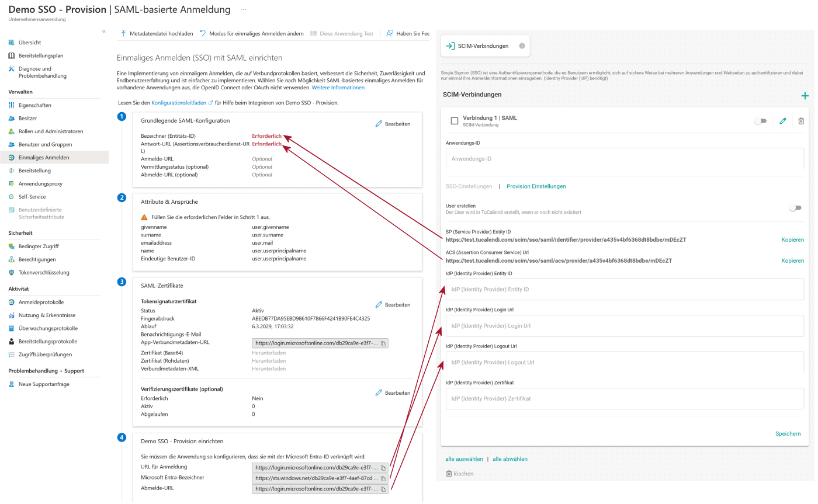The width and height of the screenshot is (818, 504).
Task: Copy the Abmelde-URL value
Action: (x=383, y=489)
